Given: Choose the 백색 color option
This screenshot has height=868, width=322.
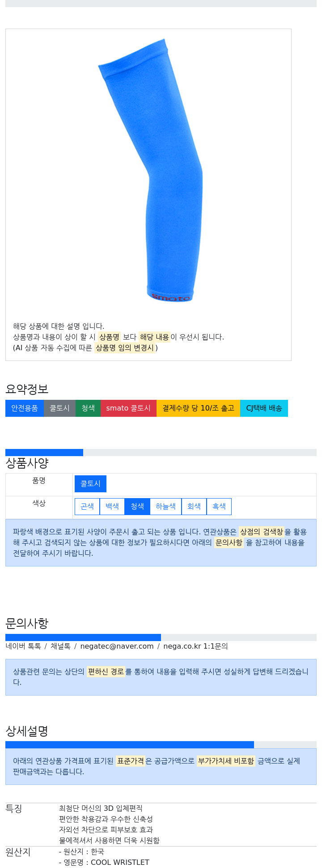Looking at the screenshot, I should [x=112, y=507].
